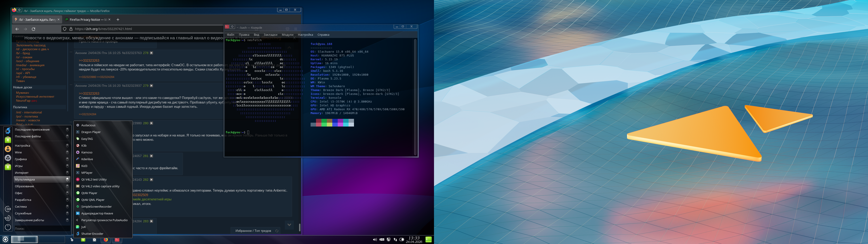Expand the Офис category

pos(42,193)
